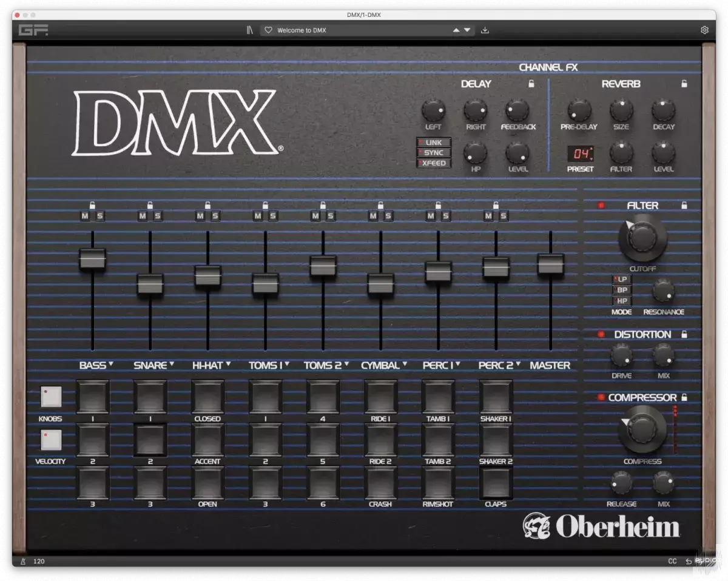728x581 pixels.
Task: Mute the Hi-Hat channel
Action: coord(200,216)
